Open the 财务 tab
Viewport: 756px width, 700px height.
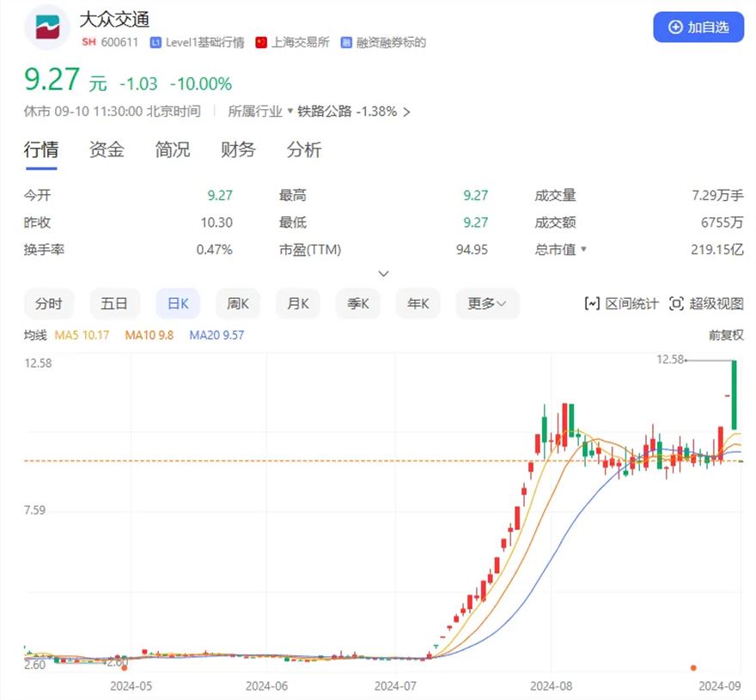click(238, 149)
